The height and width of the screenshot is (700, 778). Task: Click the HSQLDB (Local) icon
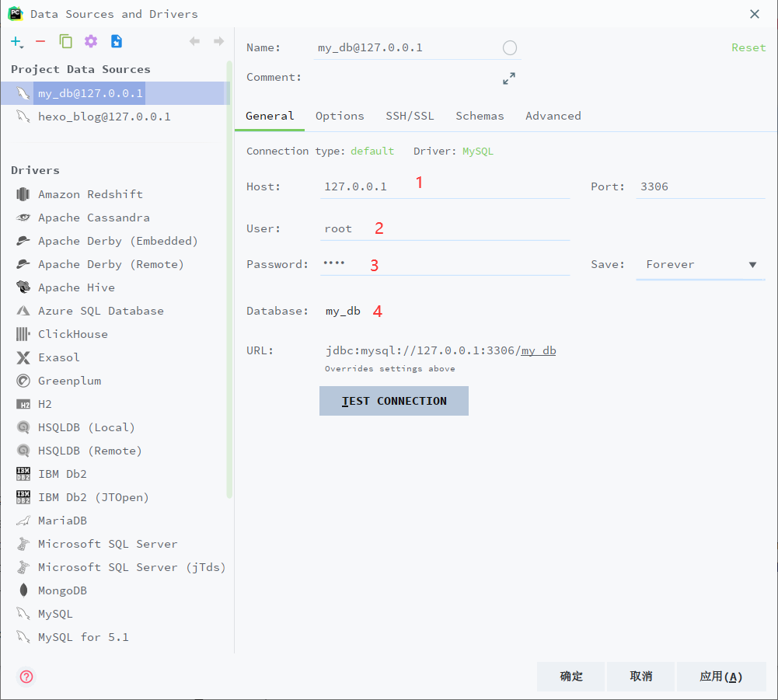[x=23, y=427]
